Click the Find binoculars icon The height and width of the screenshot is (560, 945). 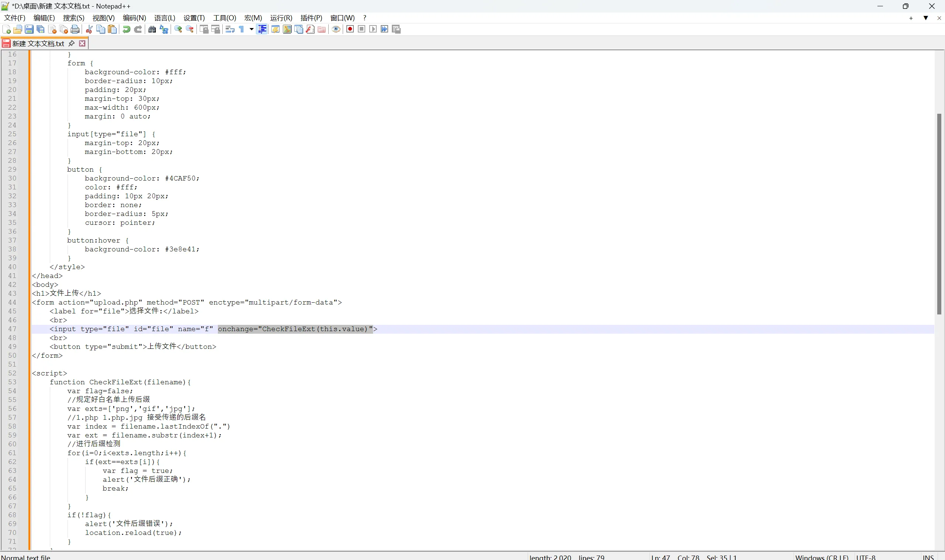pyautogui.click(x=152, y=30)
